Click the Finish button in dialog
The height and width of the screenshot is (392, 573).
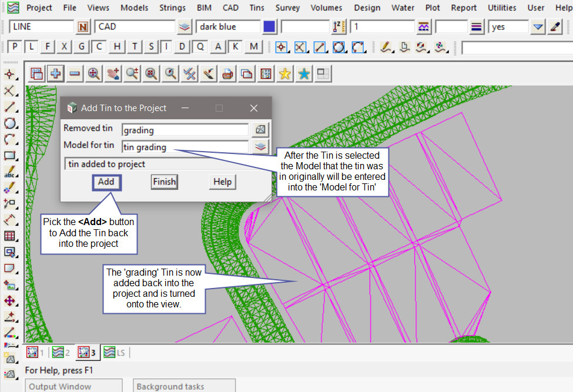click(164, 182)
